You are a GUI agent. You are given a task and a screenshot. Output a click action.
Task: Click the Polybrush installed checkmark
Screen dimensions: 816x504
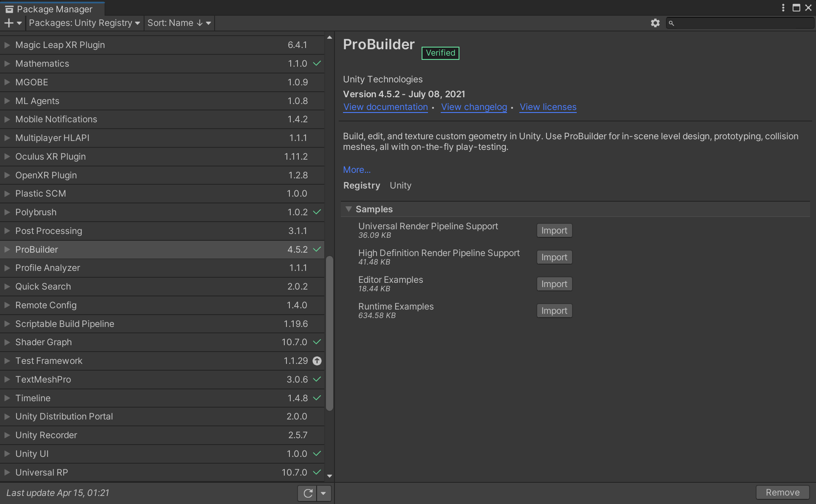point(317,212)
